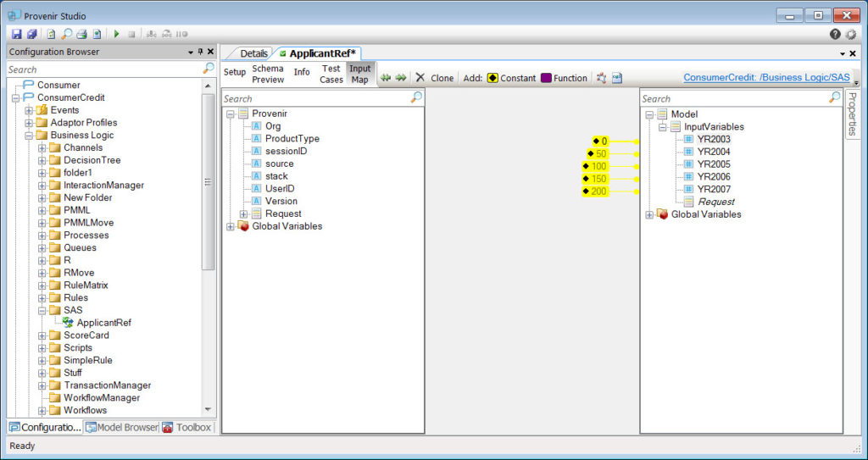This screenshot has width=868, height=460.
Task: Open the Toolbox bottom tab
Action: click(x=187, y=427)
